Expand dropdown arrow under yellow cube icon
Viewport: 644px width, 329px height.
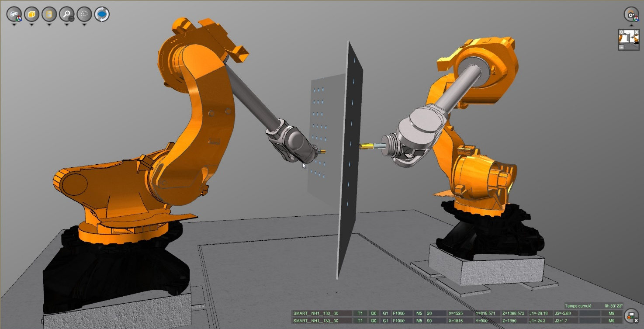(x=31, y=25)
